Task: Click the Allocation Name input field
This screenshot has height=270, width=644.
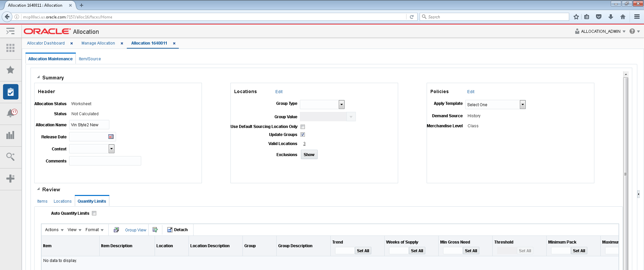Action: [x=89, y=125]
